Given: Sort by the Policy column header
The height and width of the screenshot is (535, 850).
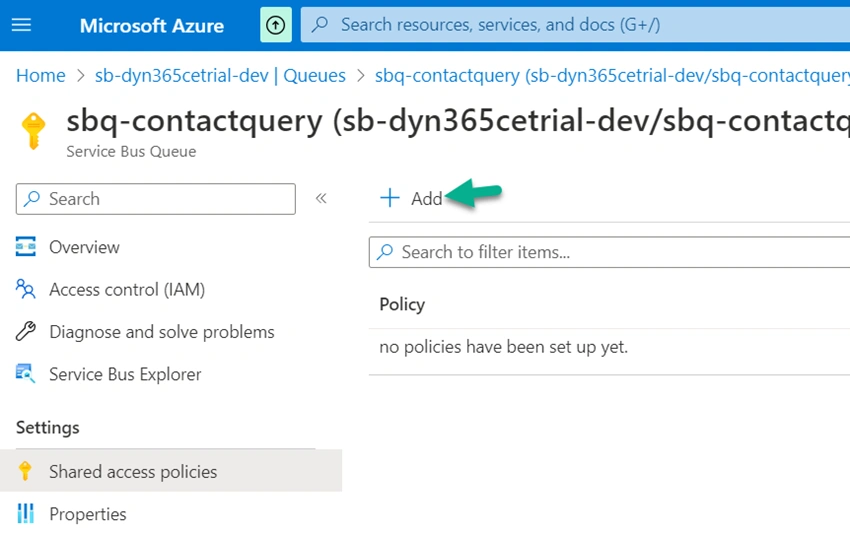Looking at the screenshot, I should coord(402,304).
